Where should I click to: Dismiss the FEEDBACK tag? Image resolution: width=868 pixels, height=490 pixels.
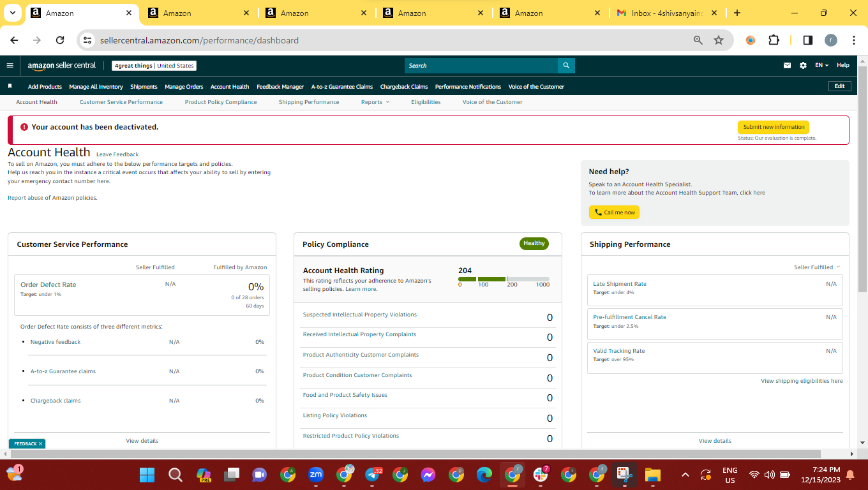40,443
